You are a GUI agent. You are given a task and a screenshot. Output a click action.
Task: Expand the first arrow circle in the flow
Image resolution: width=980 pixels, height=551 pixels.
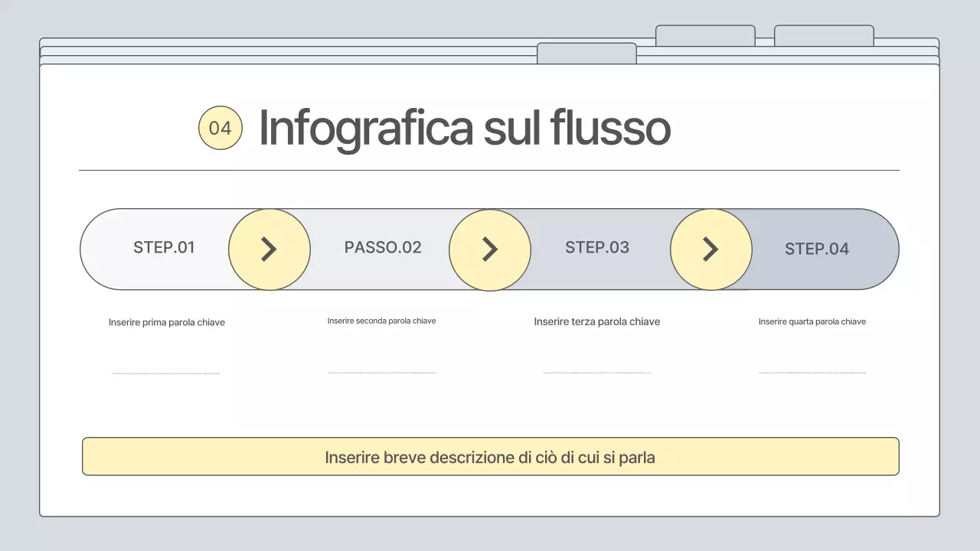269,249
